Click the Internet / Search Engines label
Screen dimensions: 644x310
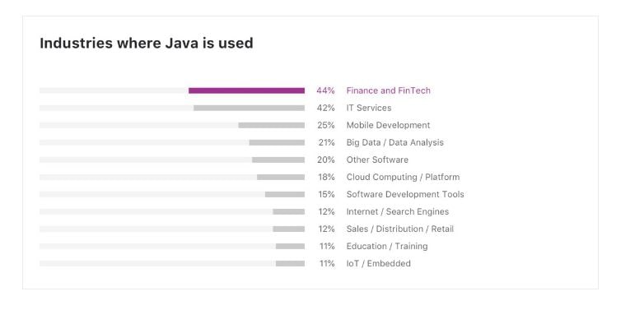pyautogui.click(x=398, y=211)
